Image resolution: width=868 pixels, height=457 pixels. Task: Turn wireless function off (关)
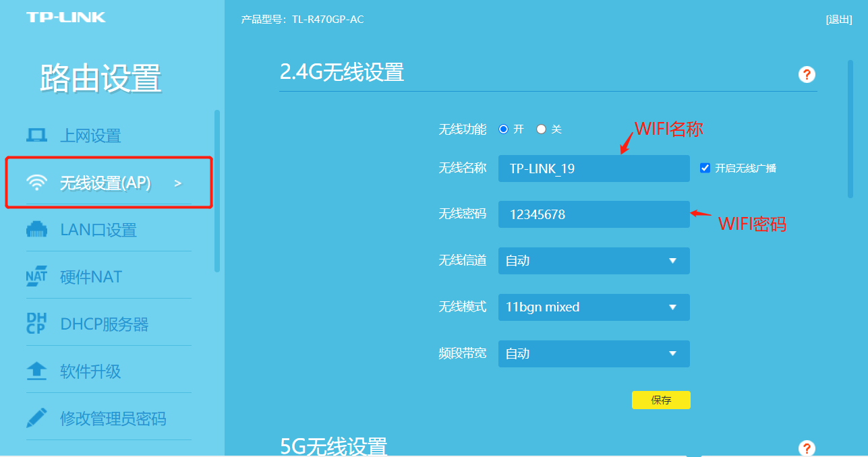tap(541, 129)
